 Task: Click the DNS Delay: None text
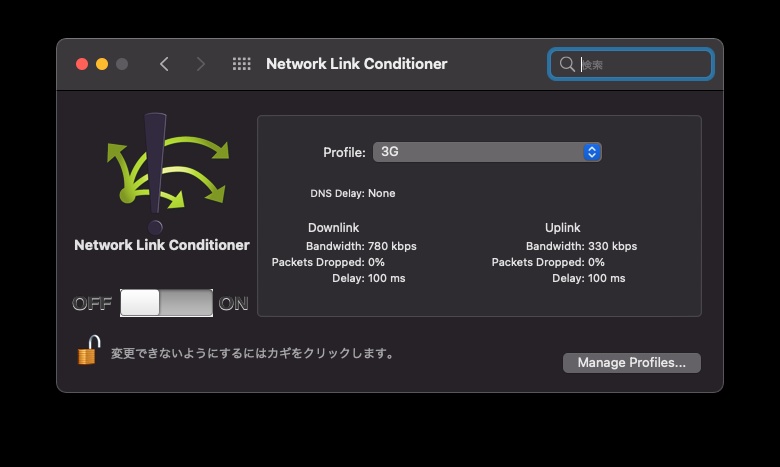[x=353, y=193]
